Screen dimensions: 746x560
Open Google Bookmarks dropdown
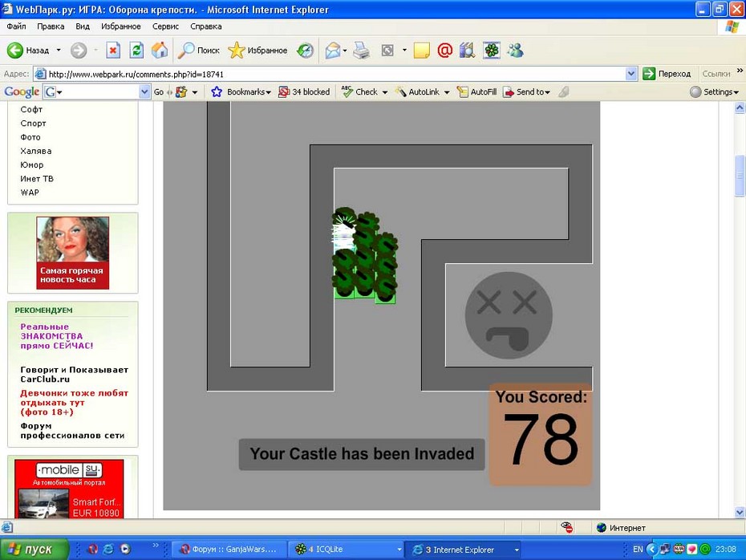[241, 91]
